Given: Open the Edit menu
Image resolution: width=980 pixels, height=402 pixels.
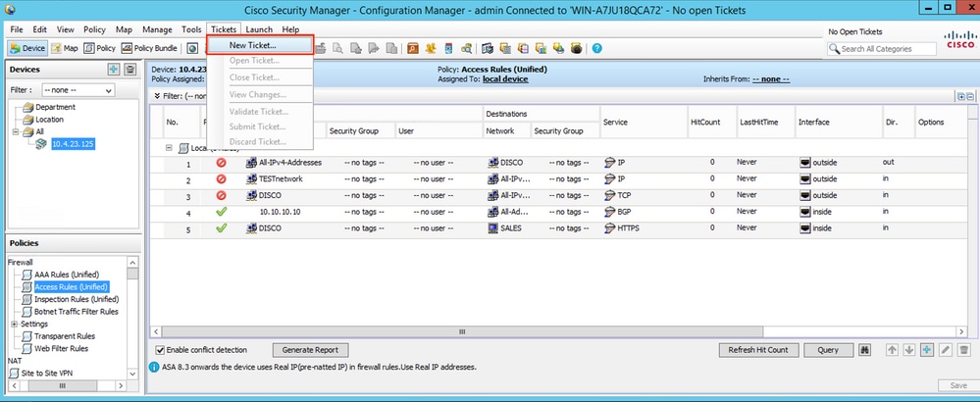Looking at the screenshot, I should point(39,29).
